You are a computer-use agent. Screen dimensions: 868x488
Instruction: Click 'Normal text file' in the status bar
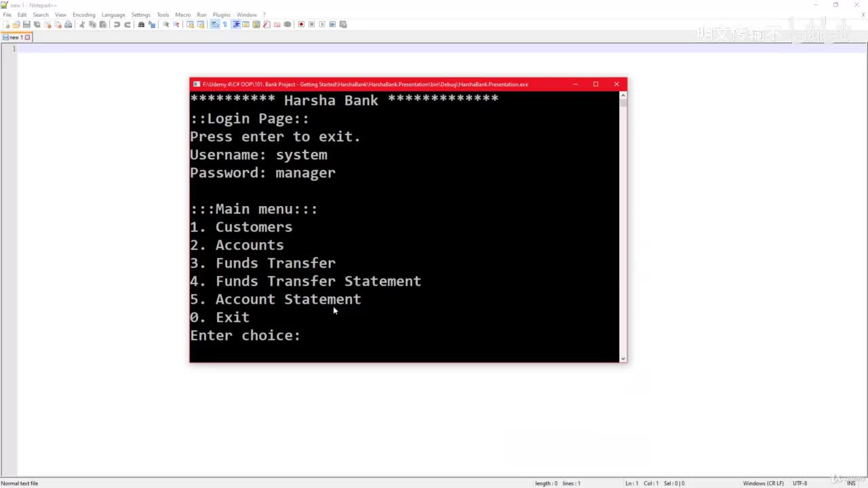click(20, 483)
